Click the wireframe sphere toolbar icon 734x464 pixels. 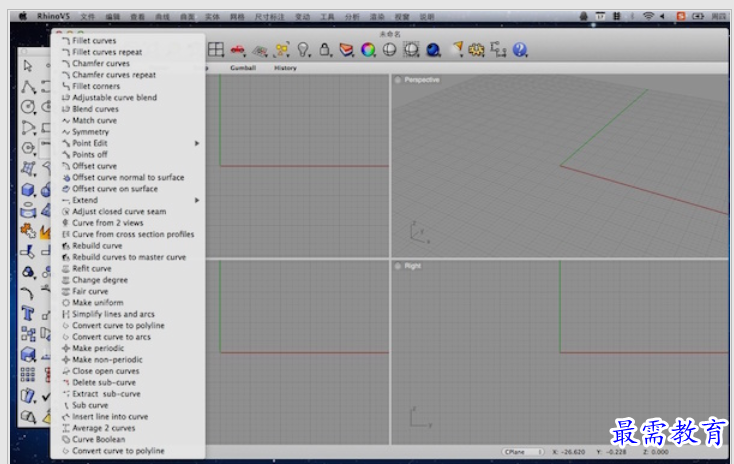pyautogui.click(x=389, y=50)
